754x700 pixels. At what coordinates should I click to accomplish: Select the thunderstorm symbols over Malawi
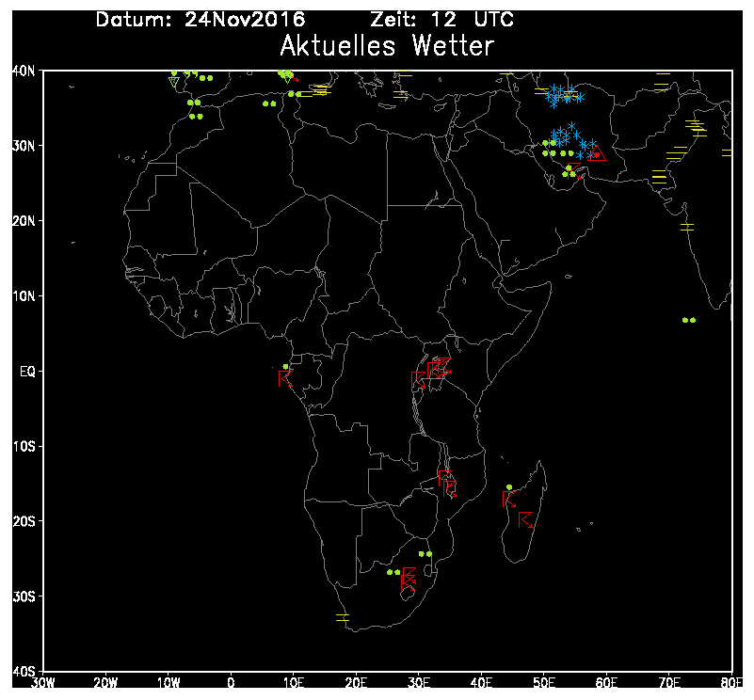tap(447, 482)
